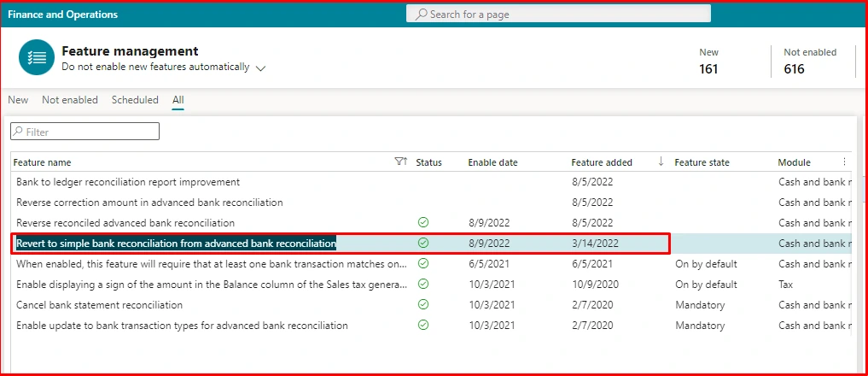Click status checkmark for Cancel bank statement reconciliation
Image resolution: width=868 pixels, height=376 pixels.
(x=423, y=305)
